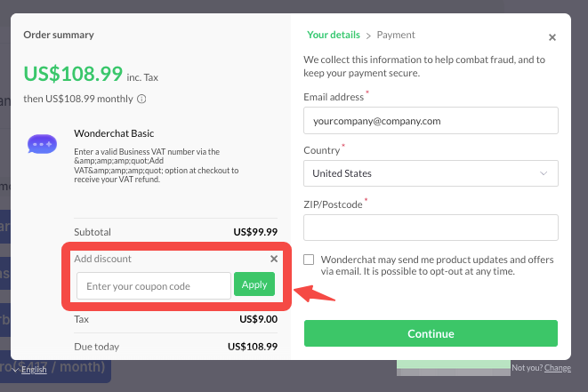
Task: Click the red arrow pointing at Apply
Action: [315, 292]
